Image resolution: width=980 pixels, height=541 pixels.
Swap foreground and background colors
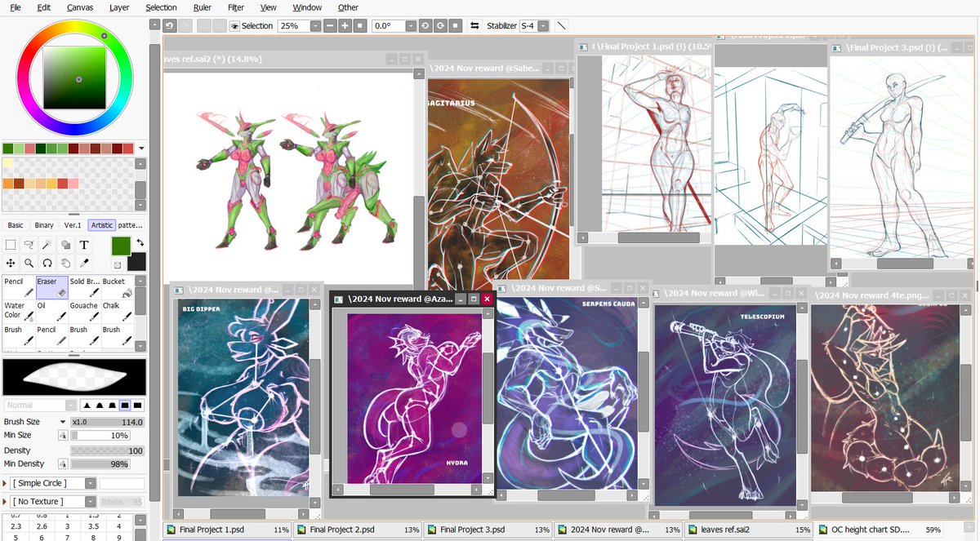[140, 242]
